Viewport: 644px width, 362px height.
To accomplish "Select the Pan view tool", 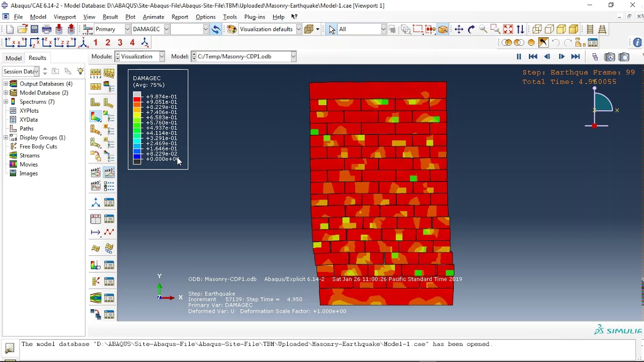I will [459, 29].
